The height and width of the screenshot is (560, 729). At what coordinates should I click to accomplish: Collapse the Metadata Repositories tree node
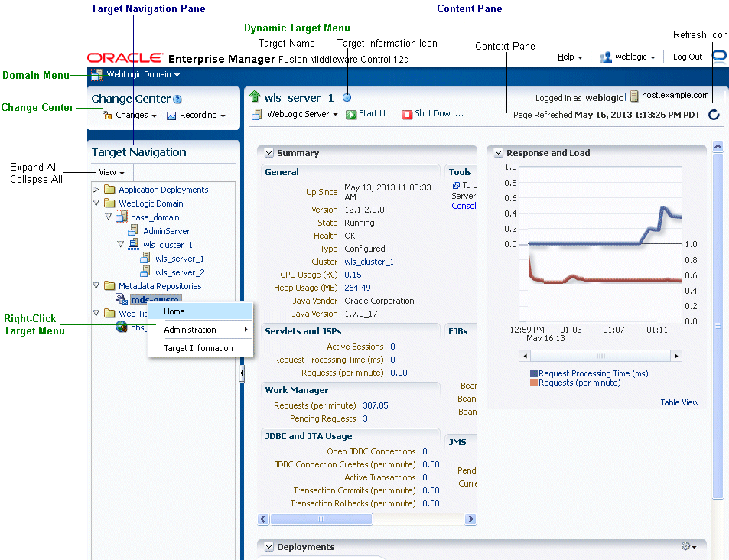(96, 285)
